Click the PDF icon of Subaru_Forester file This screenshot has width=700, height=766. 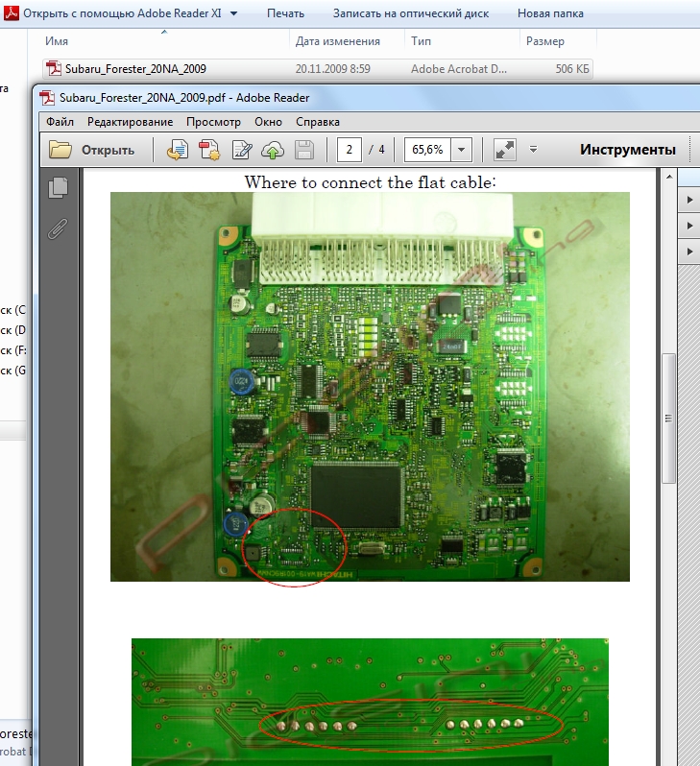[53, 69]
